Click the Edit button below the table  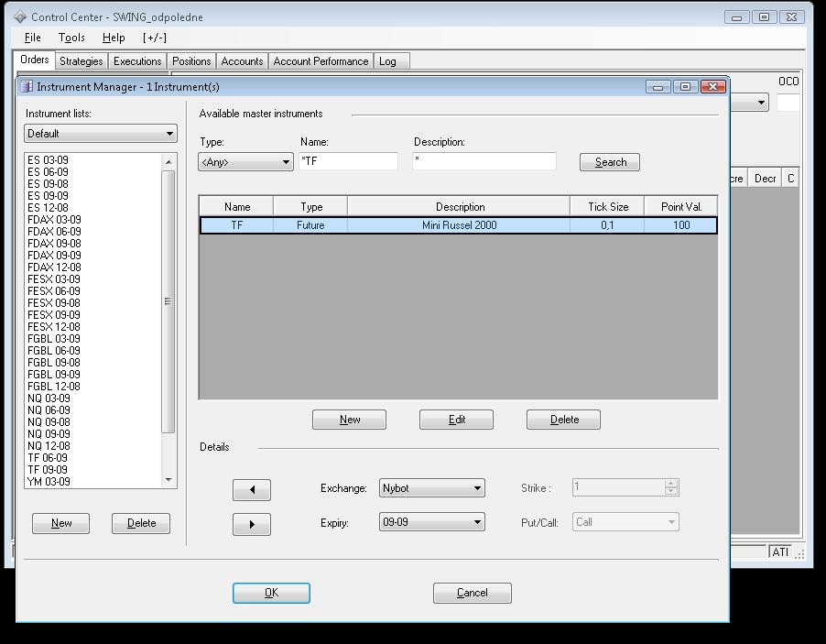click(x=456, y=420)
